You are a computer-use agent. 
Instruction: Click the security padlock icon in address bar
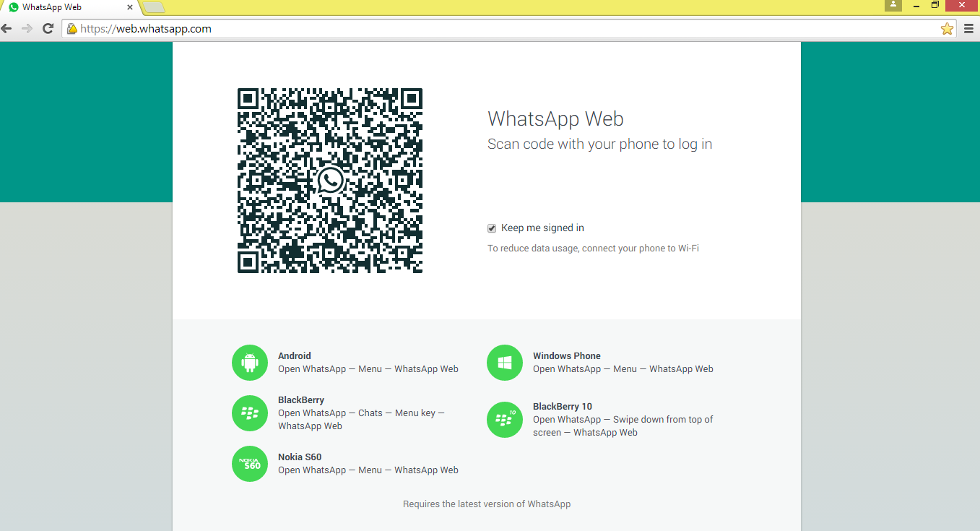pos(72,29)
